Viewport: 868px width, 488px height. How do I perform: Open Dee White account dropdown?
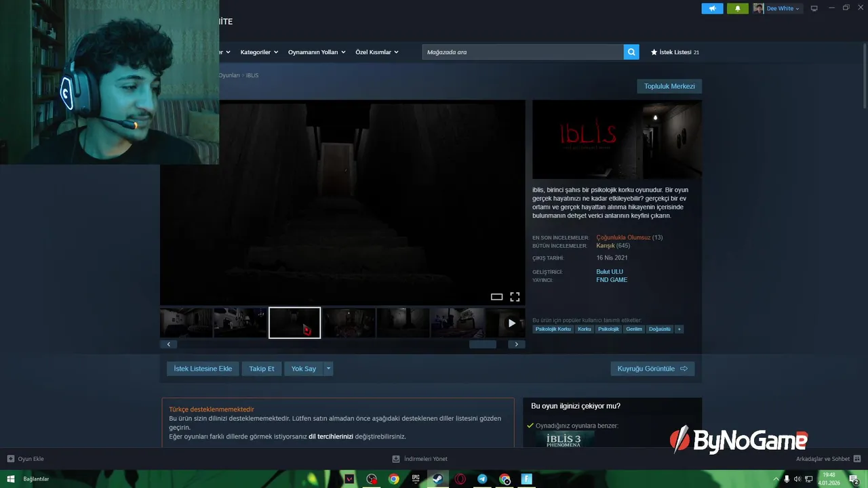pos(783,9)
